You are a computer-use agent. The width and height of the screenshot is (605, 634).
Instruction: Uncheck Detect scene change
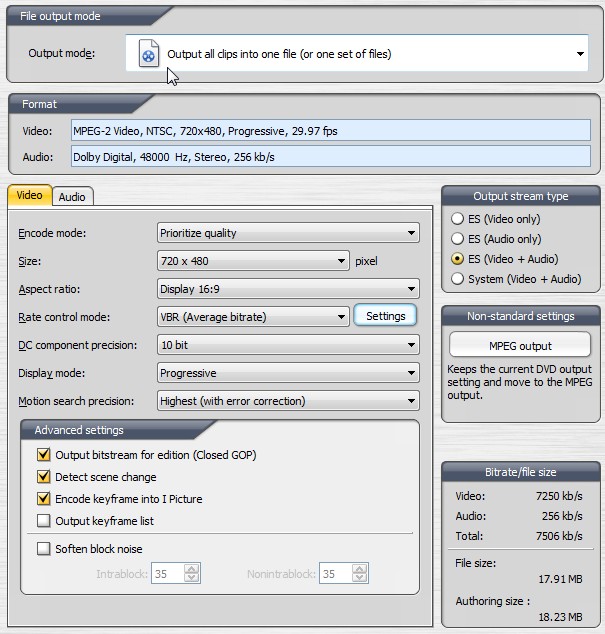[44, 477]
